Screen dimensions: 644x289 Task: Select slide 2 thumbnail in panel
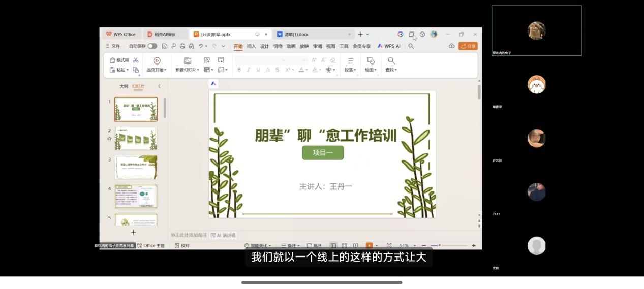tap(136, 138)
